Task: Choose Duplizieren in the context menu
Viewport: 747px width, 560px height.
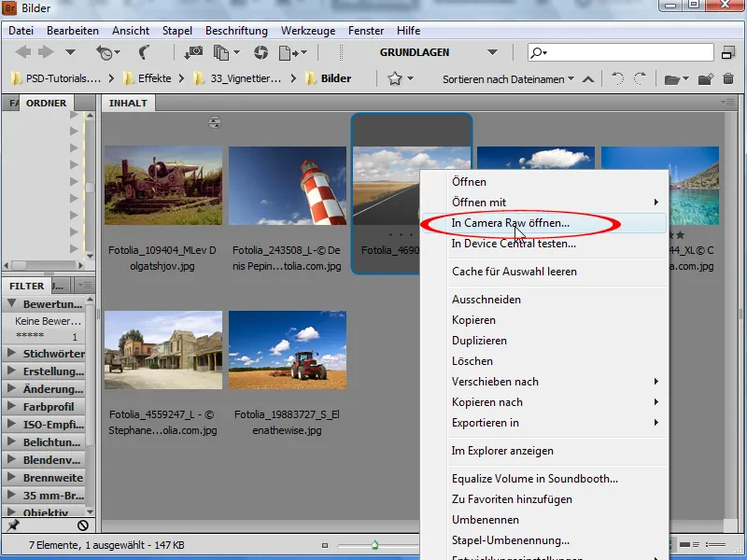Action: click(x=544, y=341)
